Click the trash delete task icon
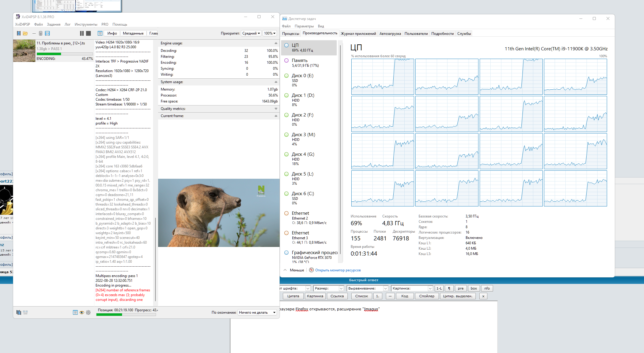 point(41,33)
